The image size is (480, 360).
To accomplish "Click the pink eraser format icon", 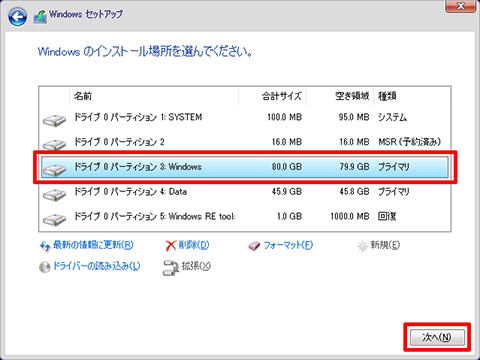I will point(254,246).
